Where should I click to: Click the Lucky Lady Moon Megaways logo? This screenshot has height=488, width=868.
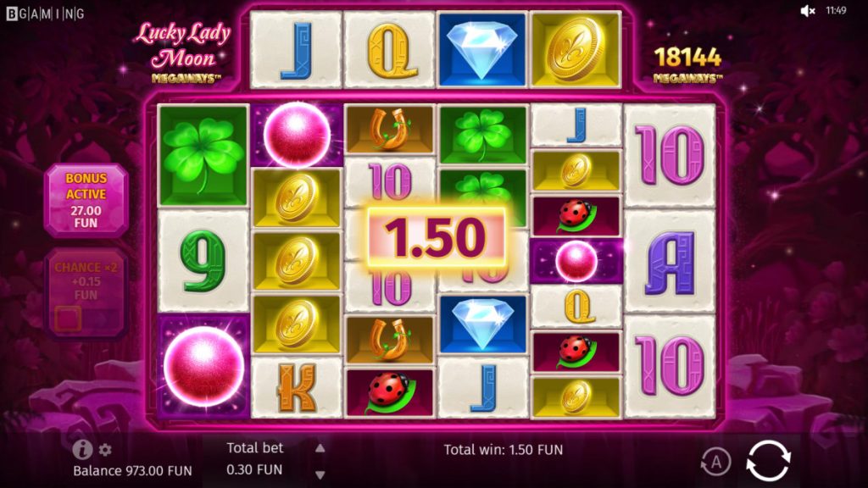(x=183, y=53)
